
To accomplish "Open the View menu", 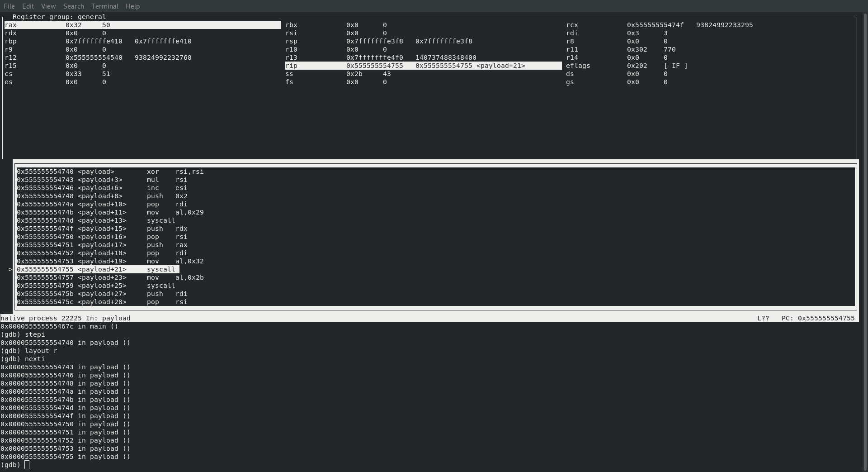I will (x=48, y=6).
